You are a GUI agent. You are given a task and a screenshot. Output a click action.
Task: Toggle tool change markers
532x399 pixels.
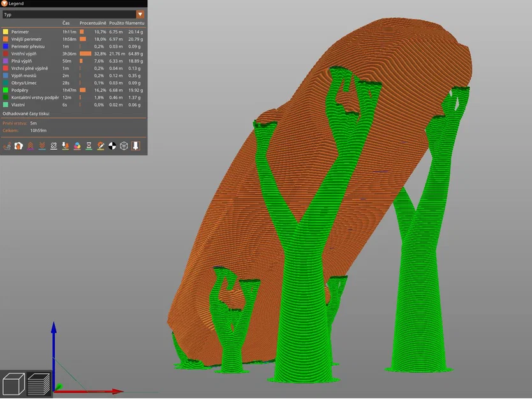pyautogui.click(x=66, y=146)
